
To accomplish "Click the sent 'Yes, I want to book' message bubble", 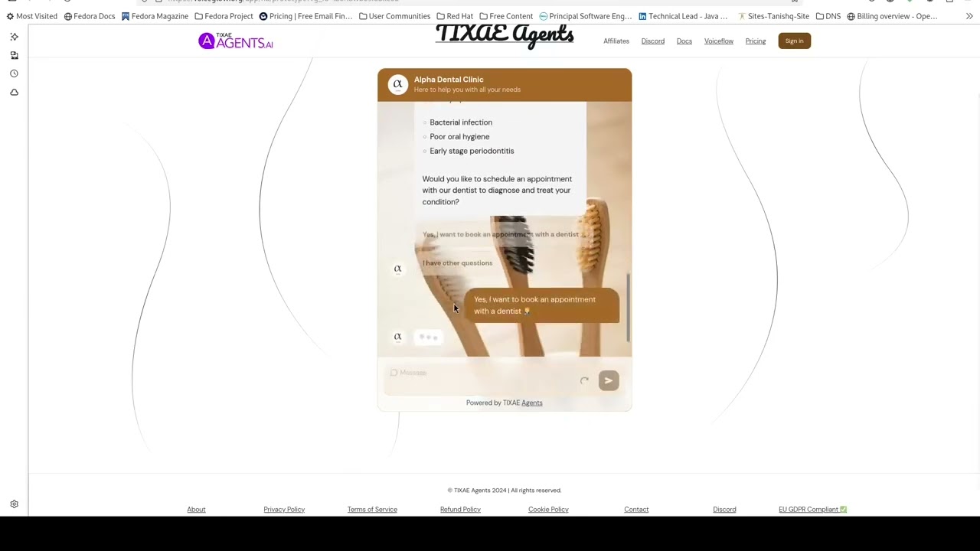I will pos(542,305).
